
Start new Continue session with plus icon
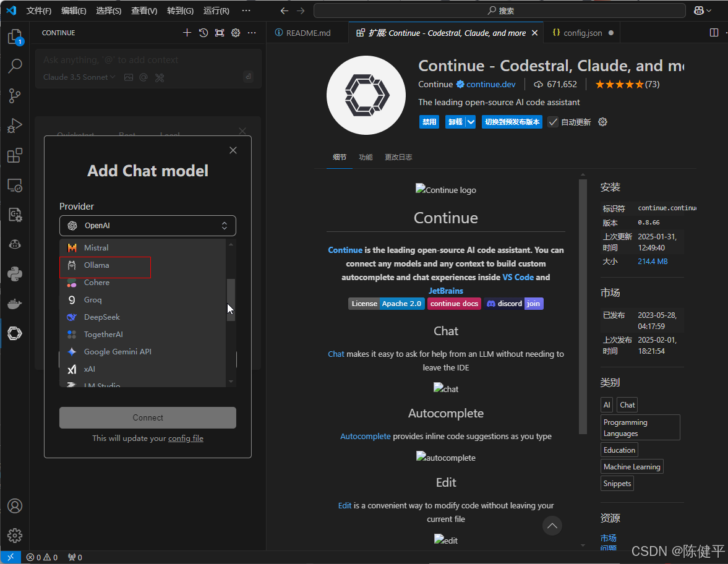(x=187, y=33)
